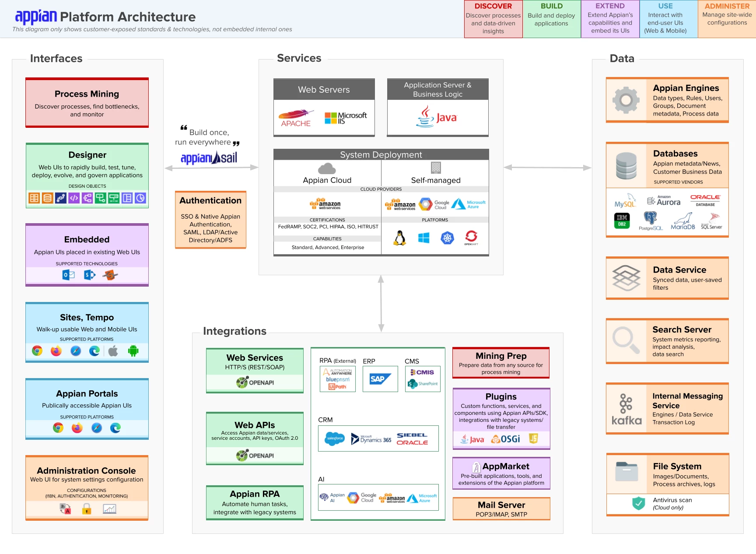Select the Apple icon in Sites, Tempo

113,351
